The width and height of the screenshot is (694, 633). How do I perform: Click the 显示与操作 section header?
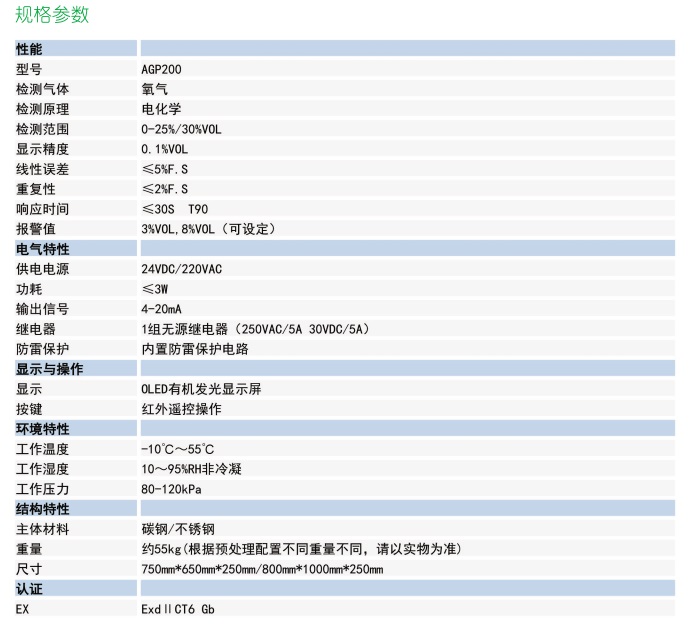point(49,369)
